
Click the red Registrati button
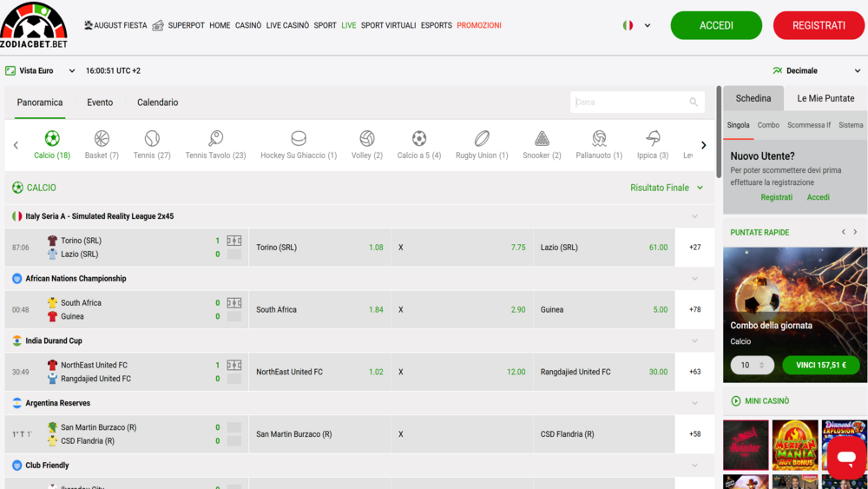point(819,25)
